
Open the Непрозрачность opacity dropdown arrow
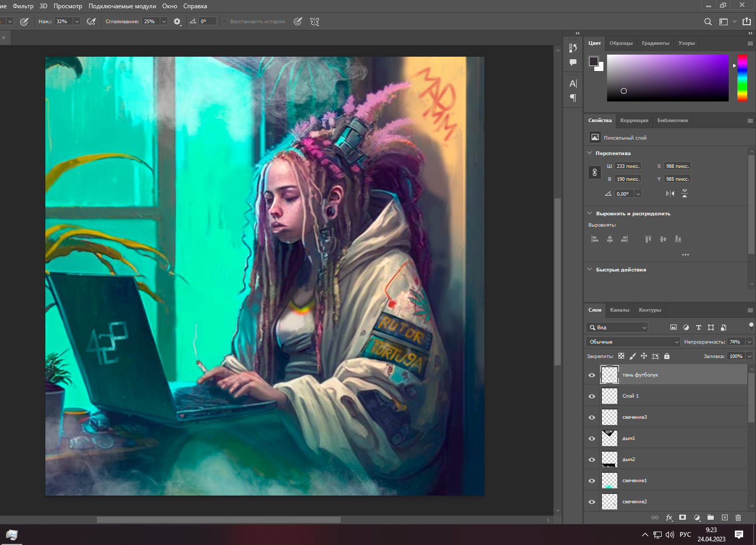(x=749, y=342)
